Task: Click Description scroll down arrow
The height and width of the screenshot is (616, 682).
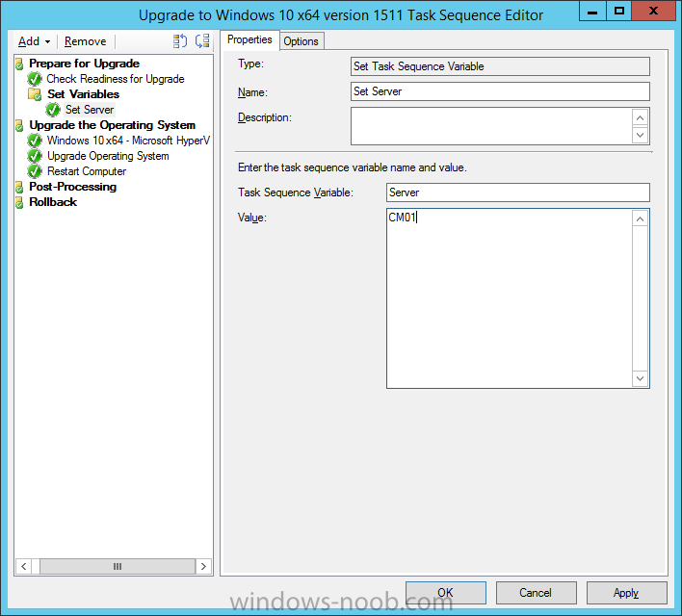Action: pyautogui.click(x=641, y=135)
